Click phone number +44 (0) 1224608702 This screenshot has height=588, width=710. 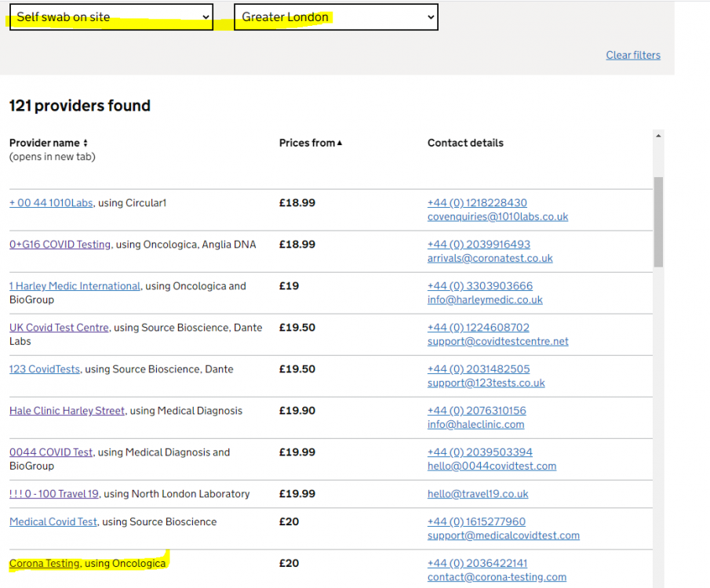pyautogui.click(x=478, y=328)
